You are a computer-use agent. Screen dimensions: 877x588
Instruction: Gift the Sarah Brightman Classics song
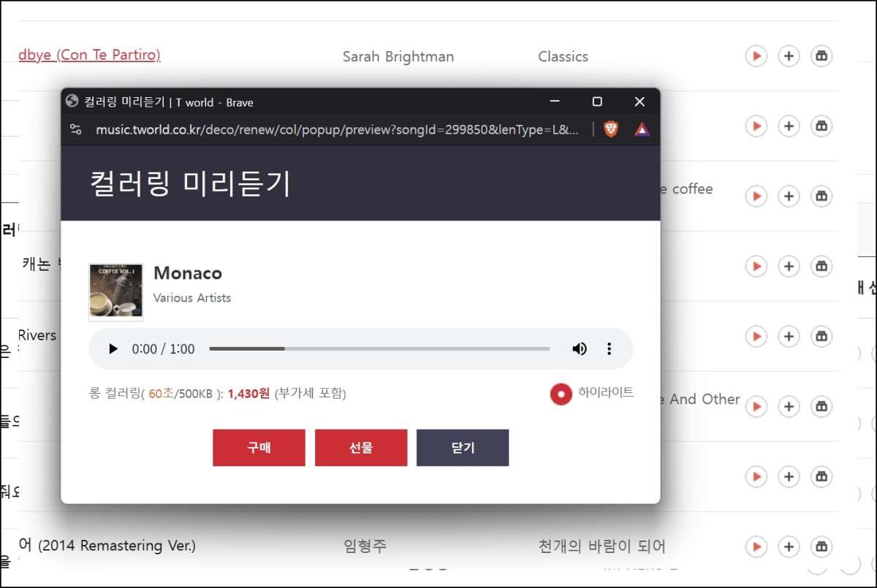821,56
